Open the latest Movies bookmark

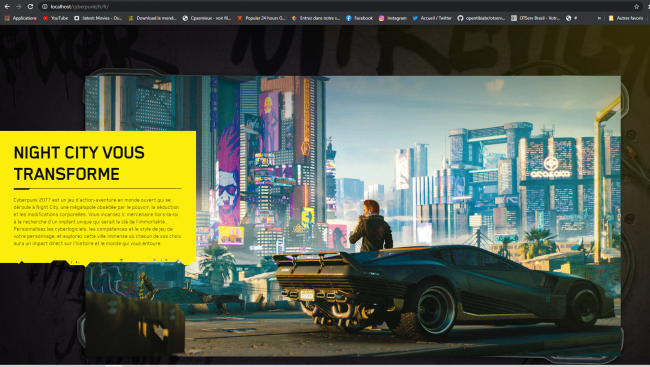click(98, 18)
